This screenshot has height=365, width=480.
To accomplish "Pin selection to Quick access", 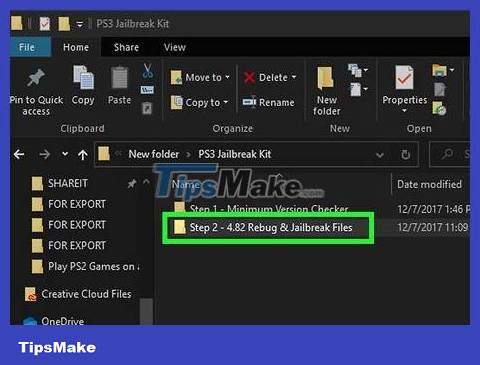I will click(36, 90).
